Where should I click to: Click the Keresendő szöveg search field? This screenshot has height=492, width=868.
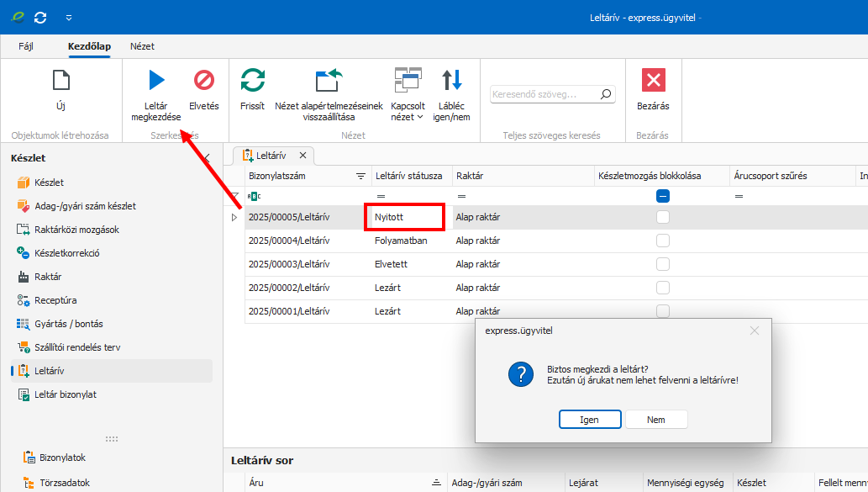pyautogui.click(x=544, y=95)
